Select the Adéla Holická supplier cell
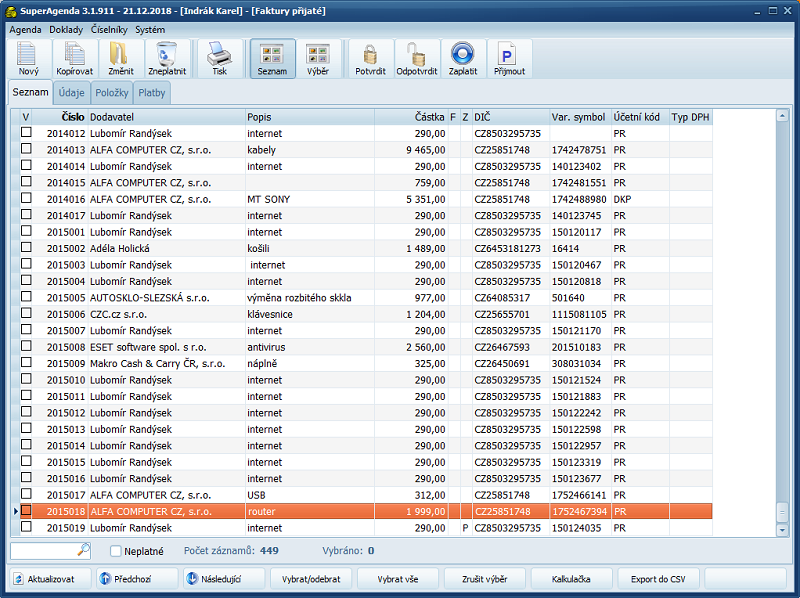This screenshot has width=800, height=598. tap(167, 248)
